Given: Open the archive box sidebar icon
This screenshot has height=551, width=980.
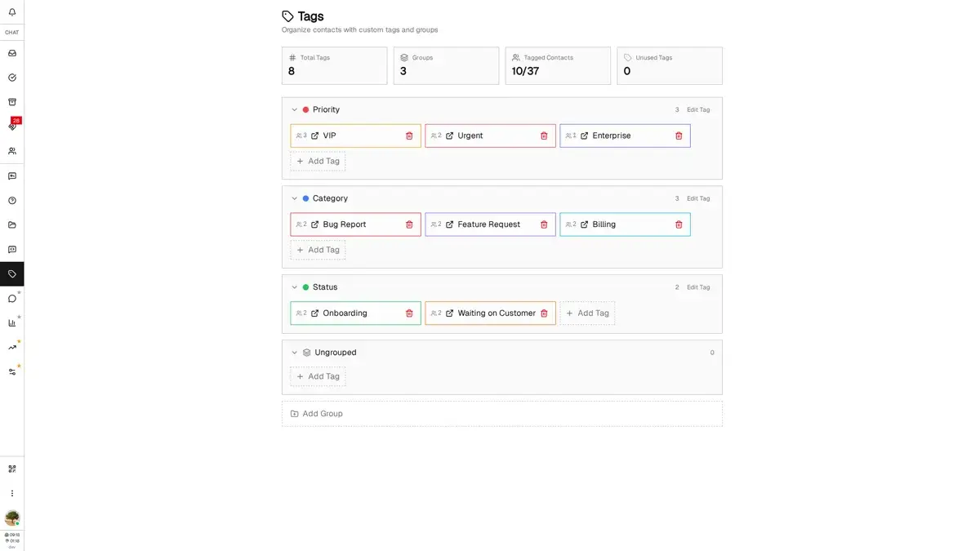Looking at the screenshot, I should pos(12,102).
